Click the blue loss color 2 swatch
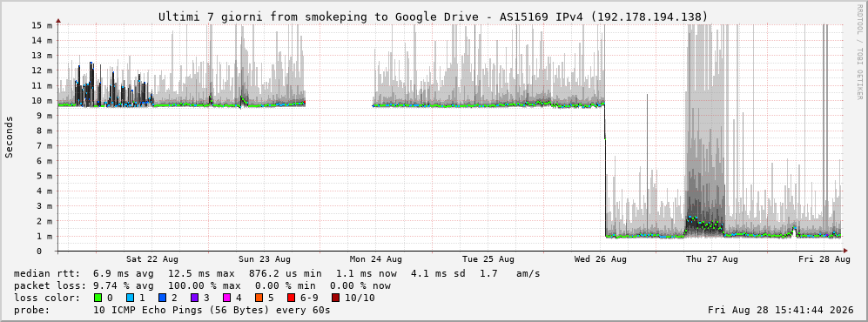 [x=162, y=298]
